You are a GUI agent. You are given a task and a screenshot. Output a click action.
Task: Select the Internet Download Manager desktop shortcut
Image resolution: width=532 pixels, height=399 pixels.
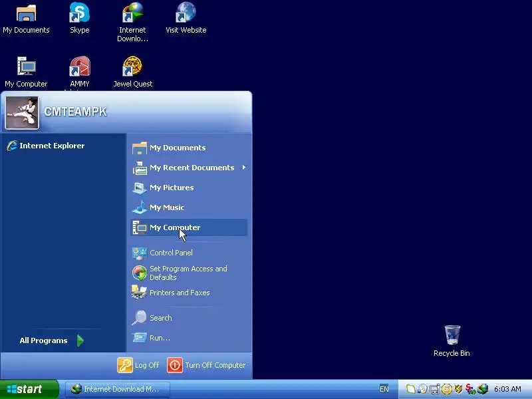(132, 22)
